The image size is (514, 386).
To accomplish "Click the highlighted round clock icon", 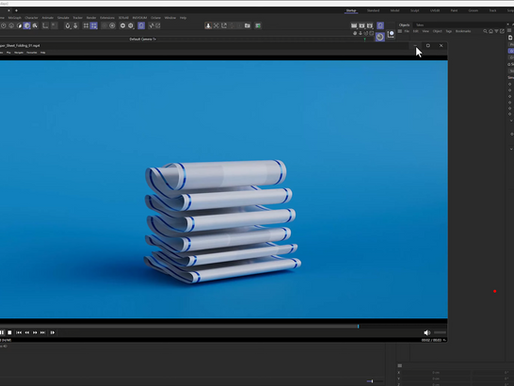I will coord(380,37).
